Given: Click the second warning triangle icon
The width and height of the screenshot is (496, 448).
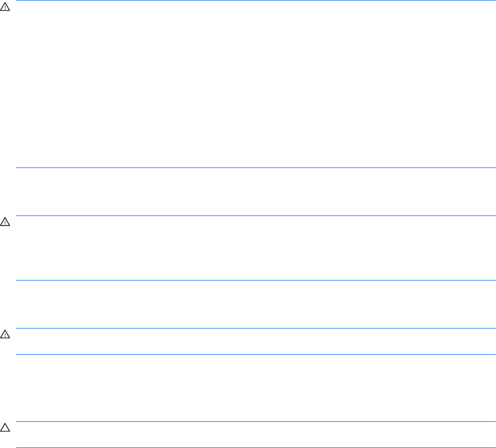Looking at the screenshot, I should pyautogui.click(x=4, y=221).
